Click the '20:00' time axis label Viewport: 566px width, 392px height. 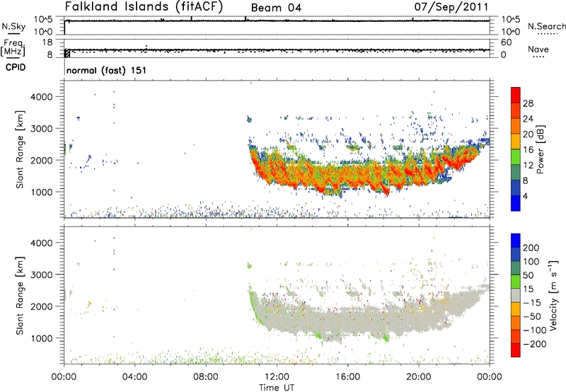419,377
